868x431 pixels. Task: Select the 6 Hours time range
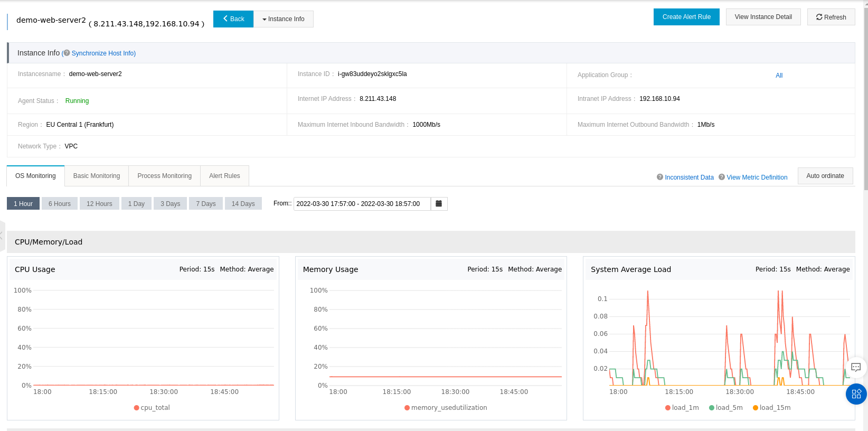pyautogui.click(x=60, y=203)
